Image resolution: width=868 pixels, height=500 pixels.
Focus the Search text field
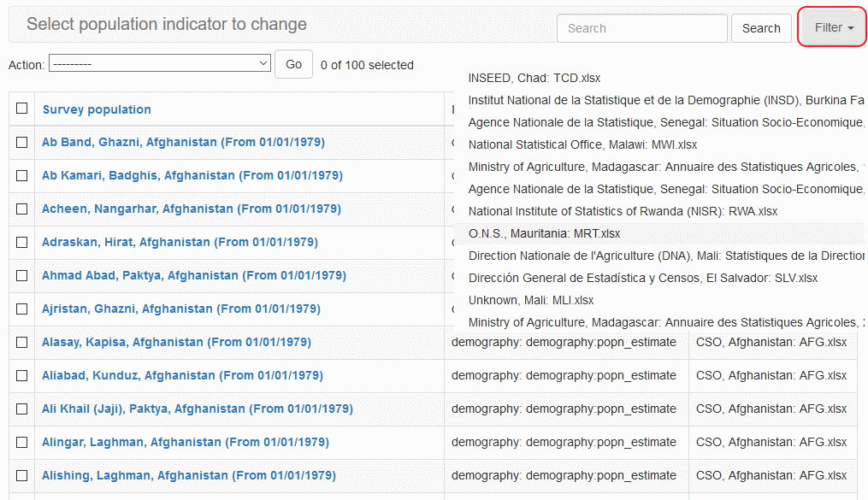[641, 28]
